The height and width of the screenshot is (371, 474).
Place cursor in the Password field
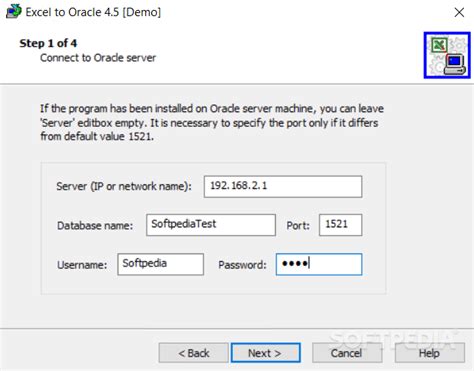[319, 264]
